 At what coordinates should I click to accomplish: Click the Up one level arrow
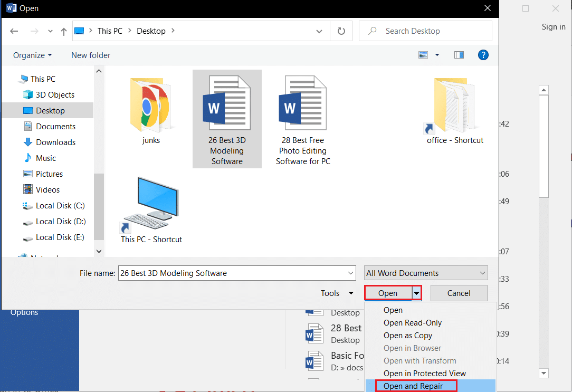[64, 31]
